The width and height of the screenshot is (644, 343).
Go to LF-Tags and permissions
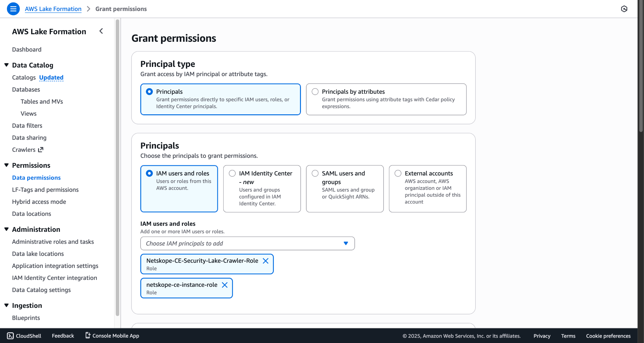tap(45, 190)
